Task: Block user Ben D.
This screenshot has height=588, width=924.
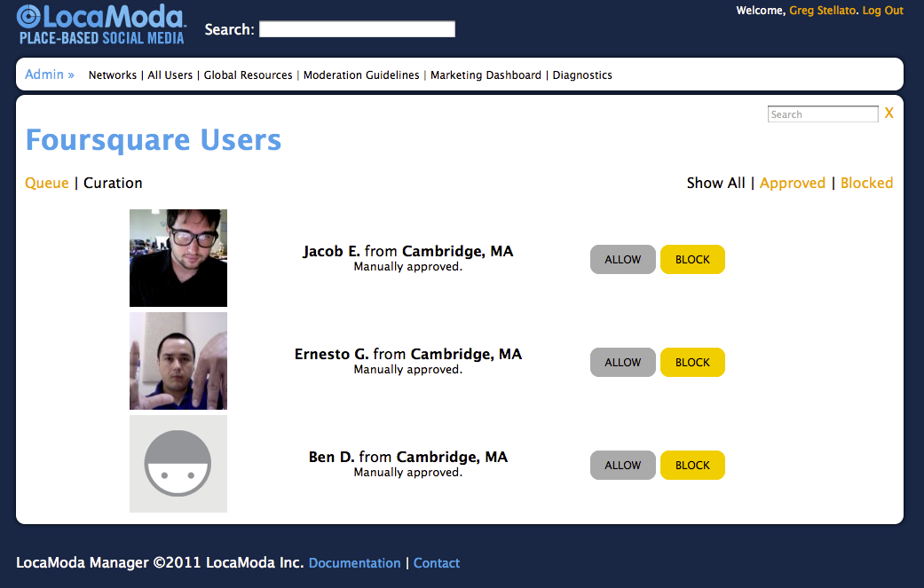Action: click(x=692, y=466)
